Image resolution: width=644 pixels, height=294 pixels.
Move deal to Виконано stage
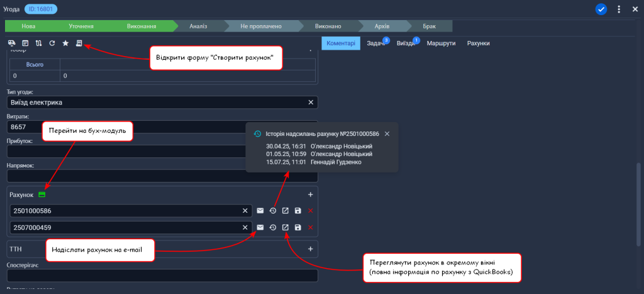point(328,26)
